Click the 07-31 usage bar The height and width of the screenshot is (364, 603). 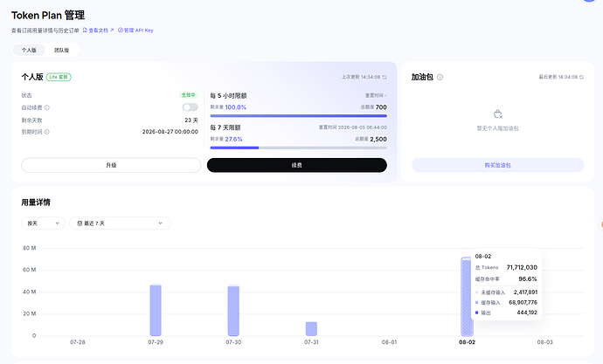pyautogui.click(x=311, y=329)
